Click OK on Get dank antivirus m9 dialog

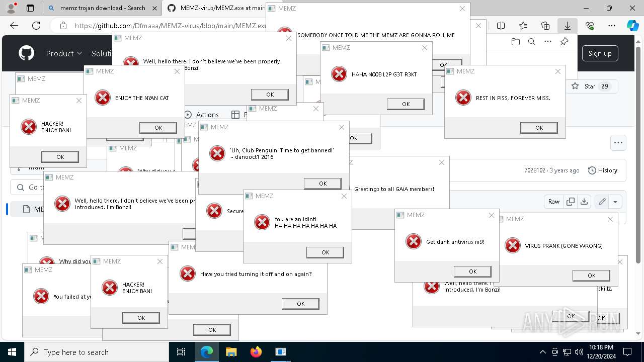click(472, 271)
